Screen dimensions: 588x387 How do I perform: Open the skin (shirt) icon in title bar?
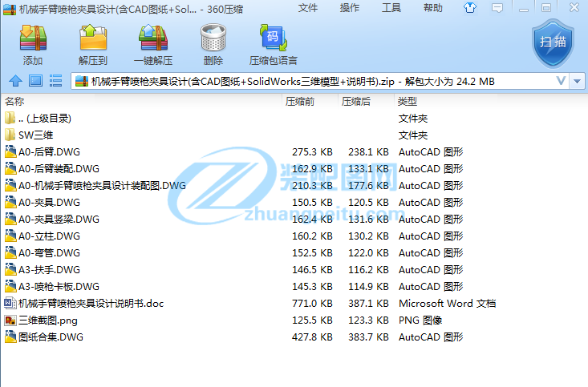coord(470,7)
